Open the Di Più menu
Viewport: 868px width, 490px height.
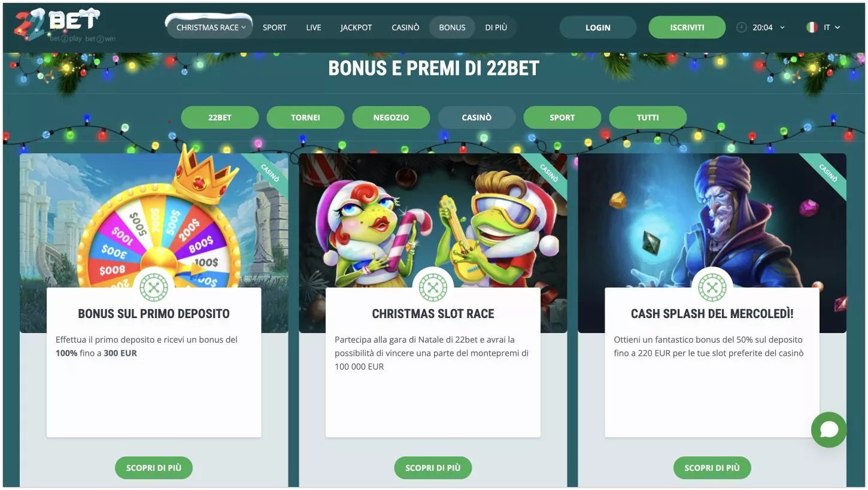pos(496,28)
